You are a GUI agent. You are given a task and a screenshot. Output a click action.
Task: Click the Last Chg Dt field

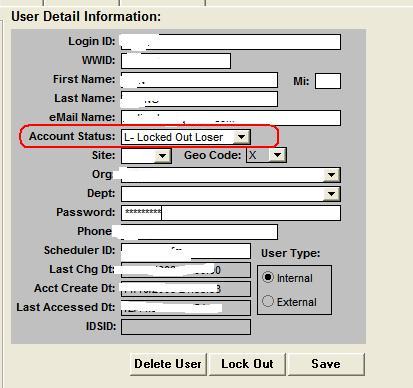point(186,270)
